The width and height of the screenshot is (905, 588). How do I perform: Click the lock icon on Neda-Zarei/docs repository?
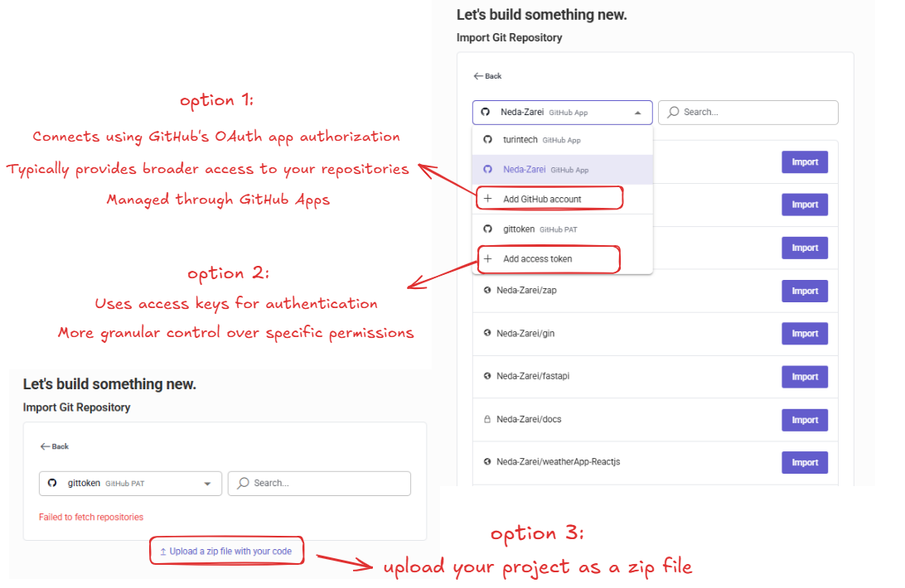(487, 419)
